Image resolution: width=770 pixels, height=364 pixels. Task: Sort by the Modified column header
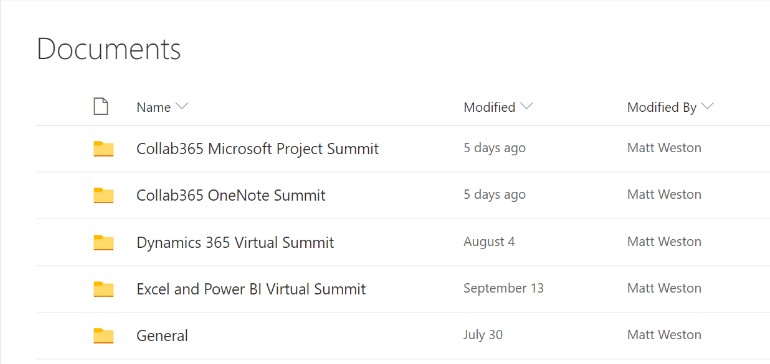(490, 107)
